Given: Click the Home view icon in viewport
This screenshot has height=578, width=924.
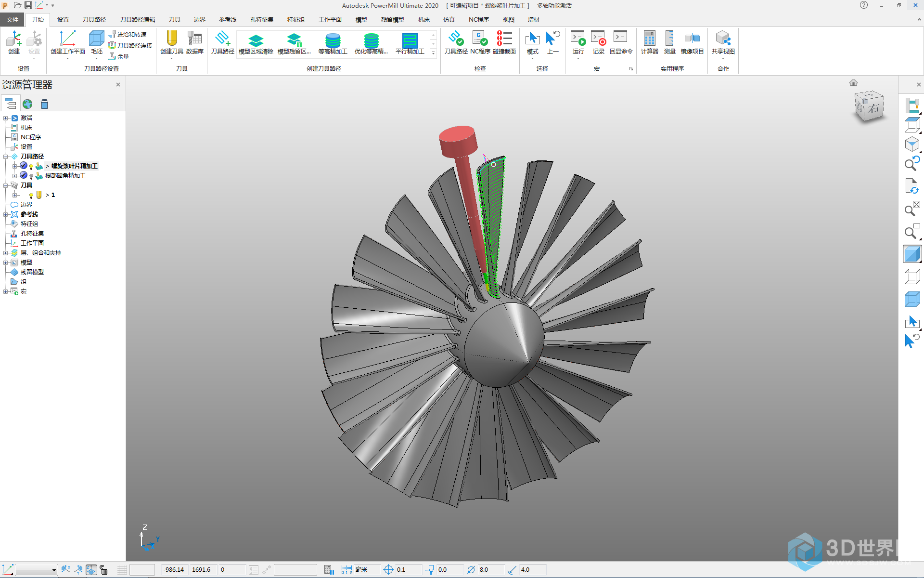Looking at the screenshot, I should [x=853, y=83].
